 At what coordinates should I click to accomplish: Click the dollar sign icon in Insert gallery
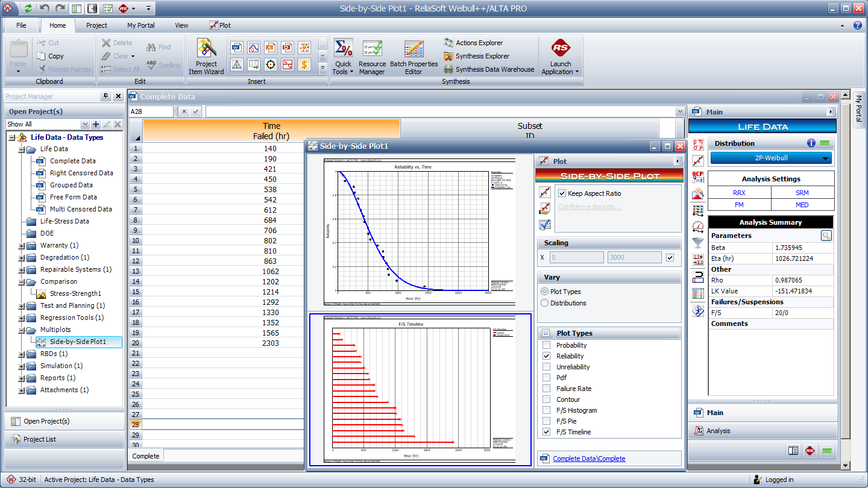(304, 64)
